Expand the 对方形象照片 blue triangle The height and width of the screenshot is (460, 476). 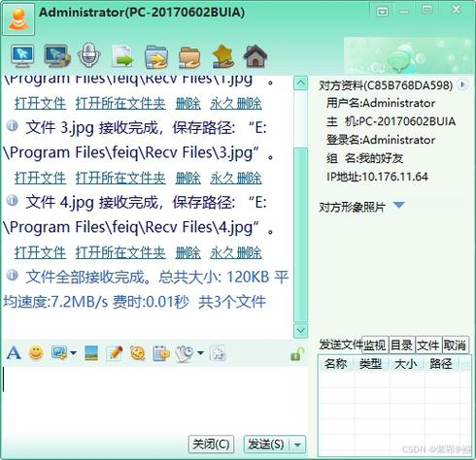pos(399,205)
